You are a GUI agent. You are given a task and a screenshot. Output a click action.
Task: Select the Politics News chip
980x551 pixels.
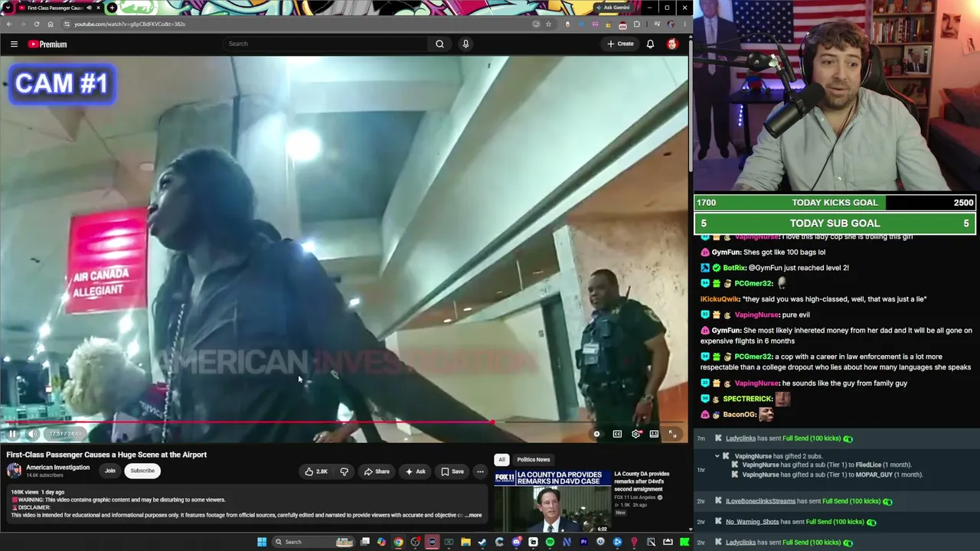point(534,459)
